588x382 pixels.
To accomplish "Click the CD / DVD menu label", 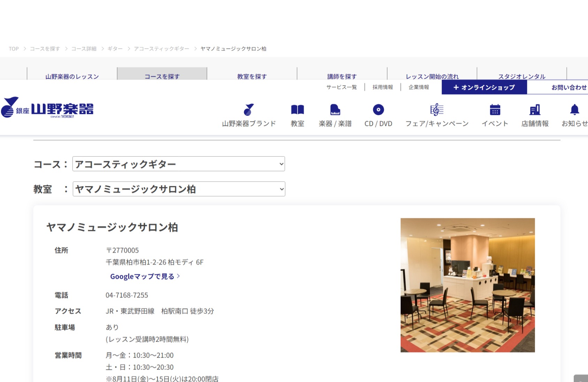I will click(x=378, y=124).
